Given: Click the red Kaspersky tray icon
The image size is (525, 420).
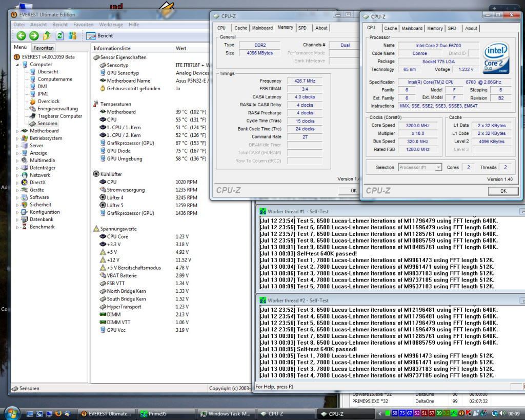Looking at the screenshot, I should (468, 413).
